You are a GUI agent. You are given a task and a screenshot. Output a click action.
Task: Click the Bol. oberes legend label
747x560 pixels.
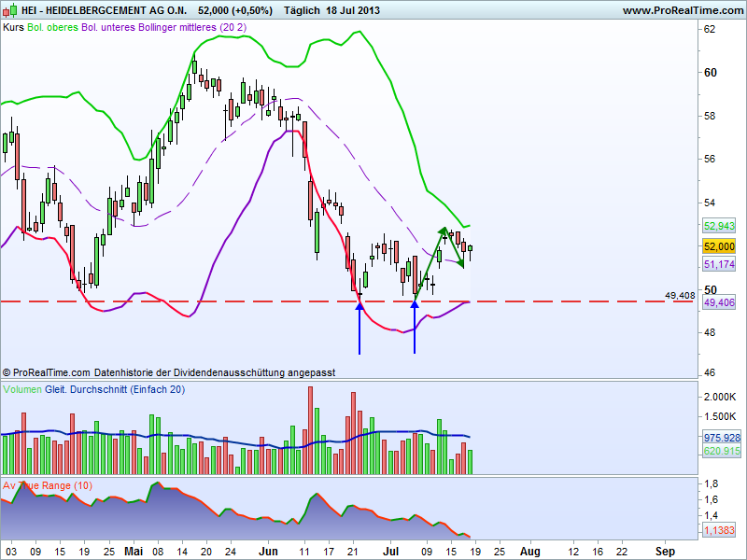point(53,27)
